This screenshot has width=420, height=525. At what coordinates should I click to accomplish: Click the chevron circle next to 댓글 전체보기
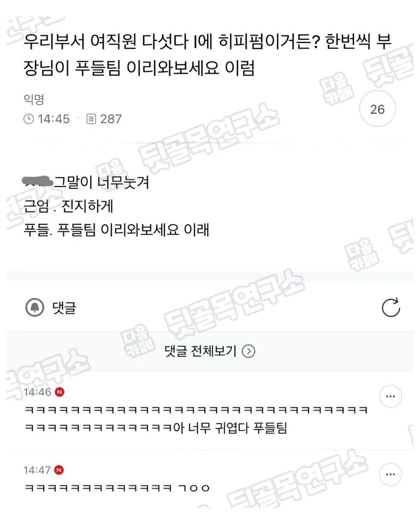click(248, 352)
